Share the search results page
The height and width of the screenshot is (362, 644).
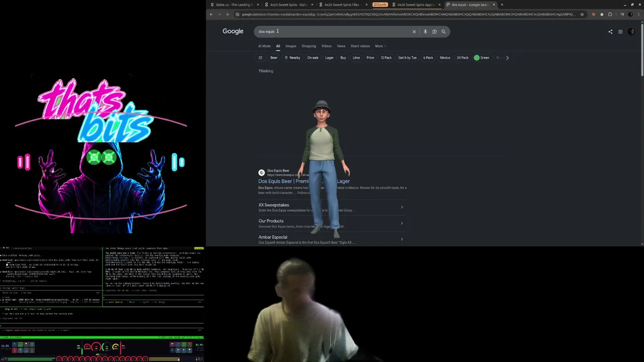pos(610,32)
